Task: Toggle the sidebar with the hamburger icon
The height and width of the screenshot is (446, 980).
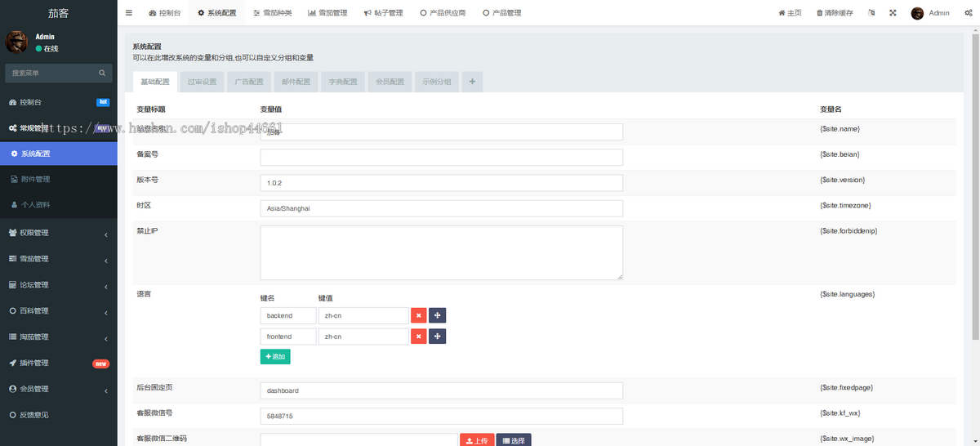Action: click(129, 13)
